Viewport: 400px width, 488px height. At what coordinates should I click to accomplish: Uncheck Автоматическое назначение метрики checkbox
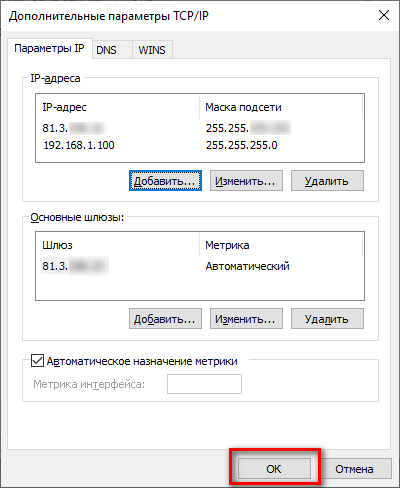click(x=37, y=361)
